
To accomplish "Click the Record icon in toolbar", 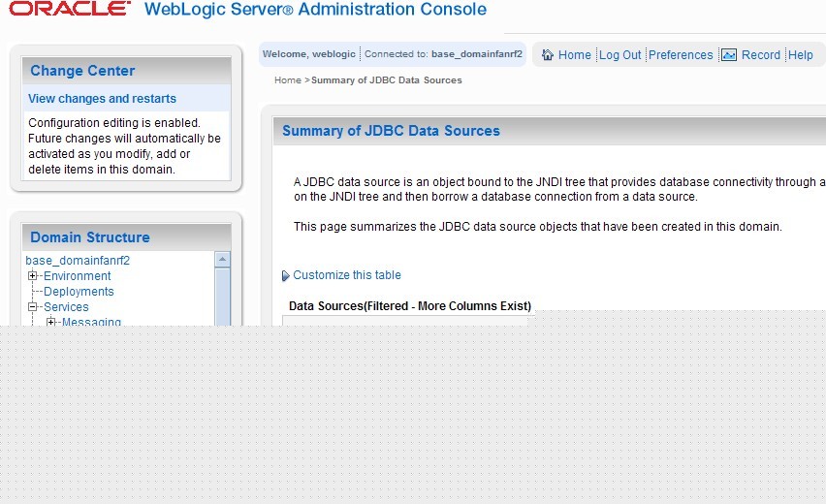I will coord(729,55).
